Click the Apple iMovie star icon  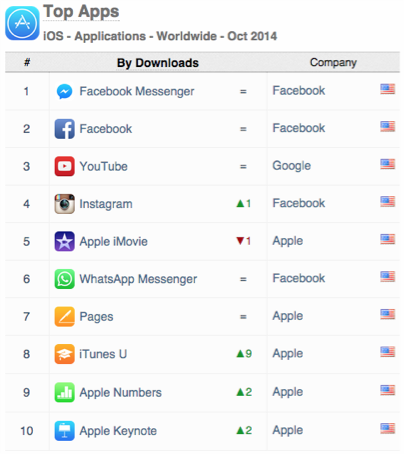tap(64, 241)
